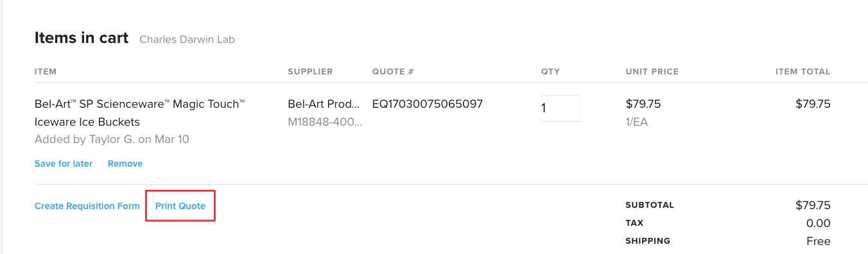This screenshot has width=868, height=254.
Task: Click the SUBTOTAL amount $79.75
Action: tap(813, 205)
